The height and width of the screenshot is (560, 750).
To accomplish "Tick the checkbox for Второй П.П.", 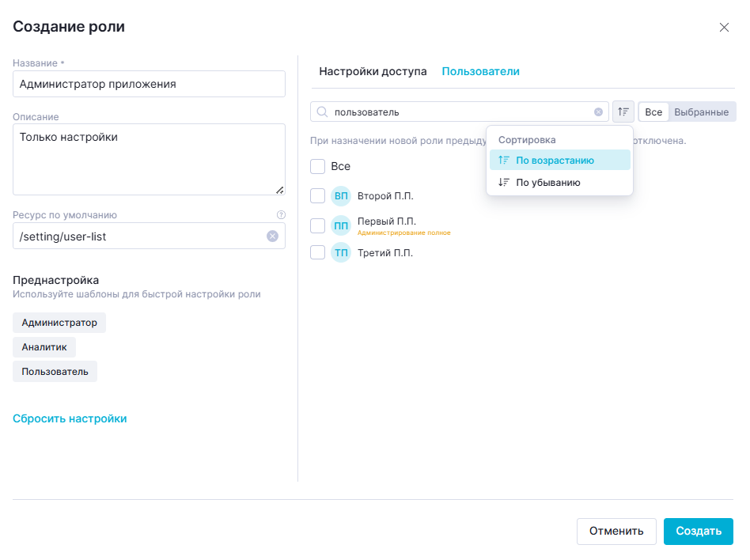I will 318,195.
